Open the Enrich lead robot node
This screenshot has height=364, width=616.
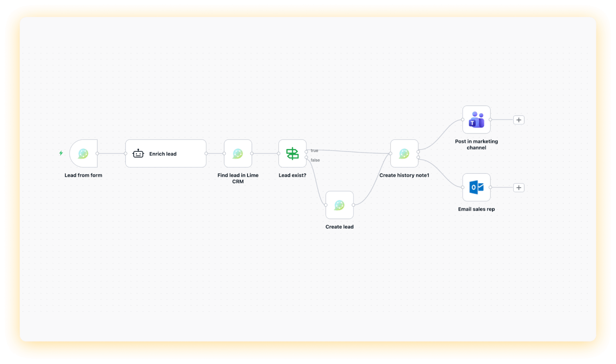click(166, 154)
